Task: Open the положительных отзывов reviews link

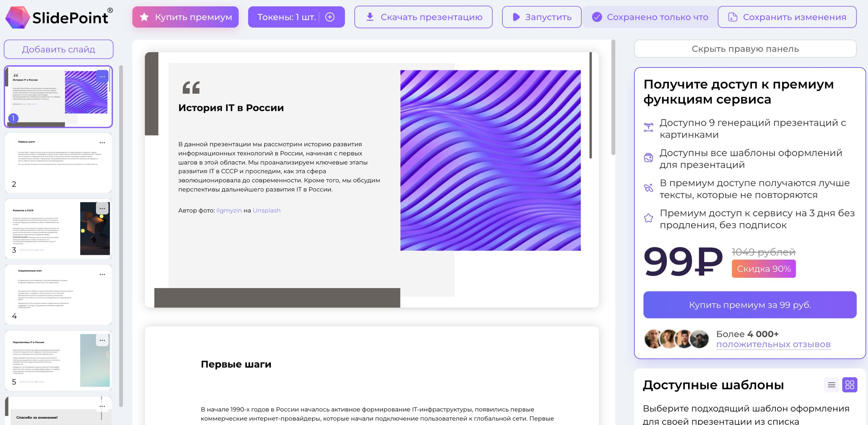Action: (773, 345)
